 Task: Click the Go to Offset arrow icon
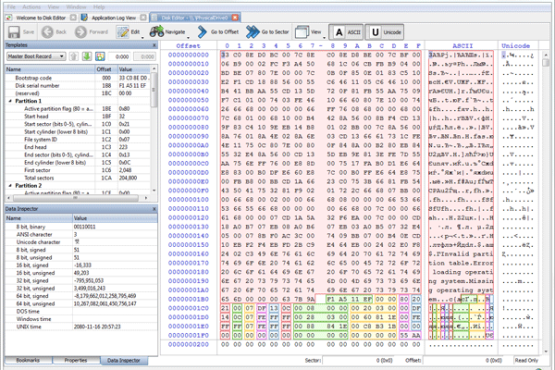(x=202, y=32)
